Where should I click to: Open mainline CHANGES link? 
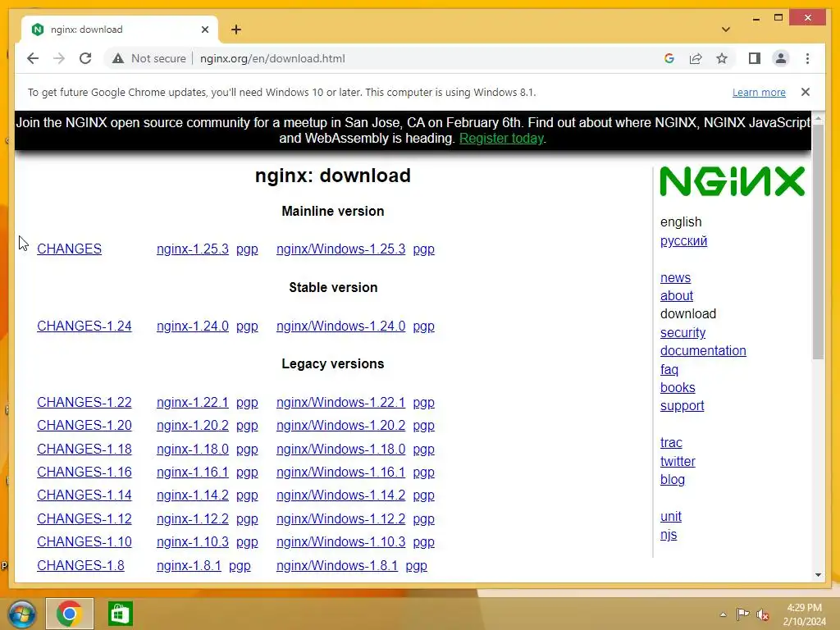[69, 249]
